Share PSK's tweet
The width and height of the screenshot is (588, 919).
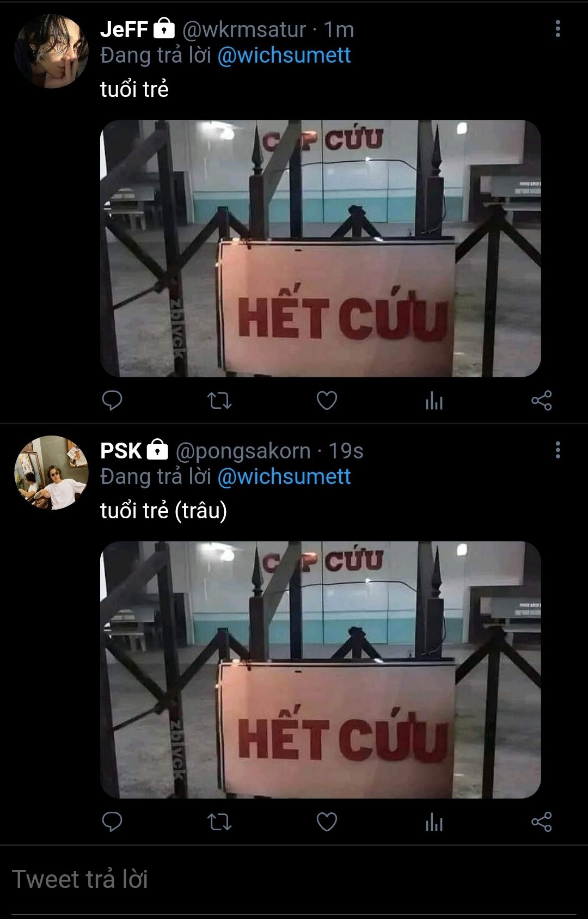541,822
